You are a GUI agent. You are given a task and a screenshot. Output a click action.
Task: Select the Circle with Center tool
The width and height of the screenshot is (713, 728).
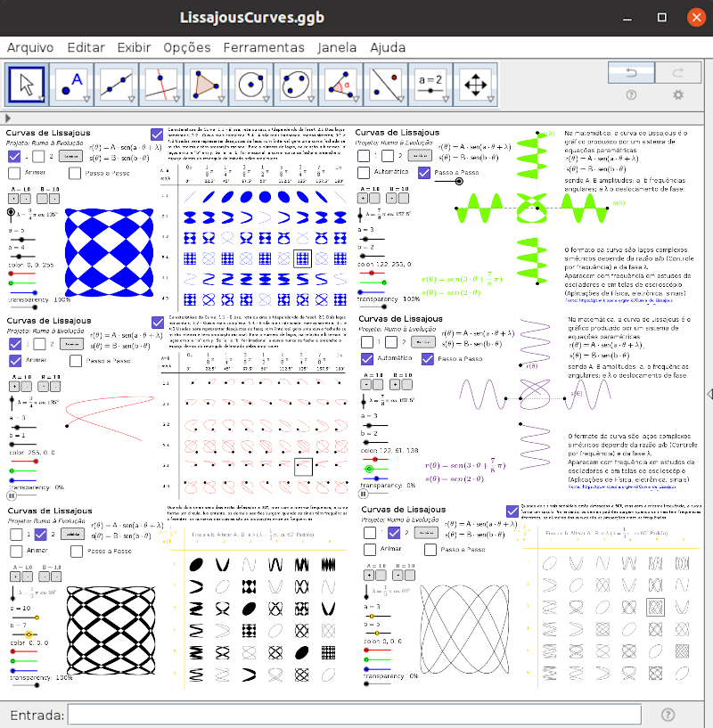[251, 85]
